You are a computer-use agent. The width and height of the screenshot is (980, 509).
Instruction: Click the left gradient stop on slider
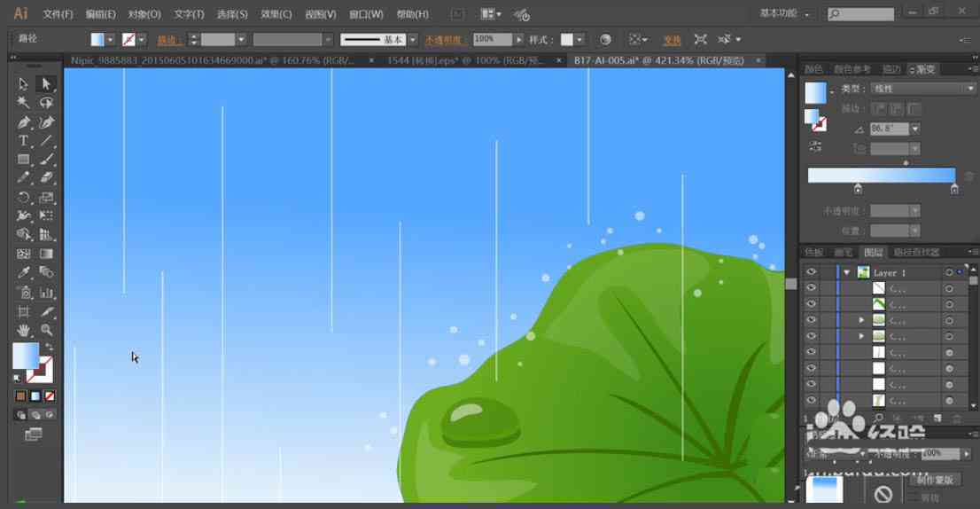click(x=858, y=189)
